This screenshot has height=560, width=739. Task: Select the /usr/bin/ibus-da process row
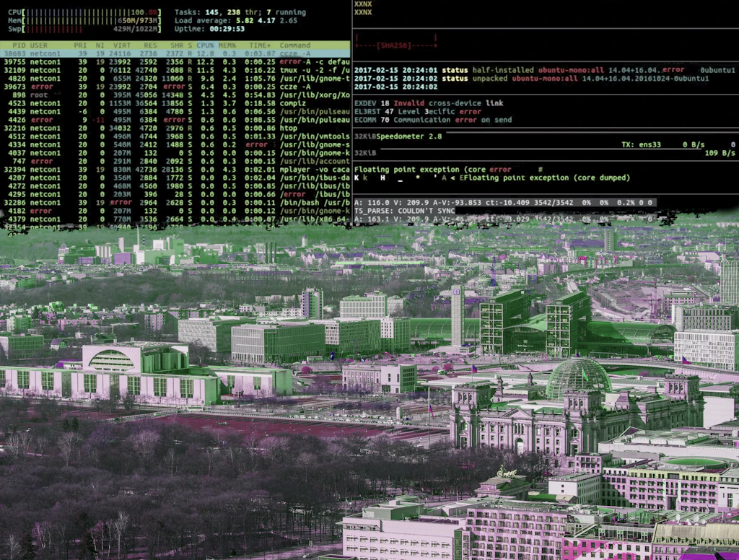click(x=175, y=178)
